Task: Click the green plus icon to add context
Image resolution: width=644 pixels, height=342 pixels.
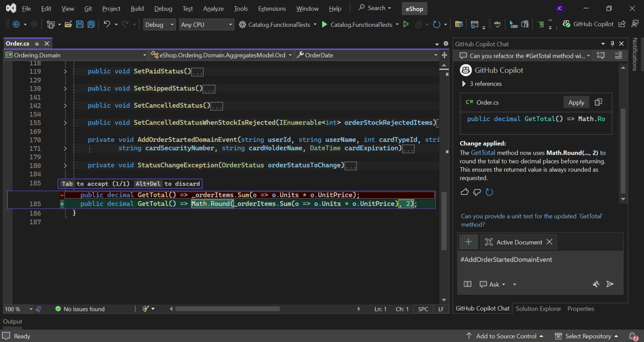Action: (x=468, y=242)
